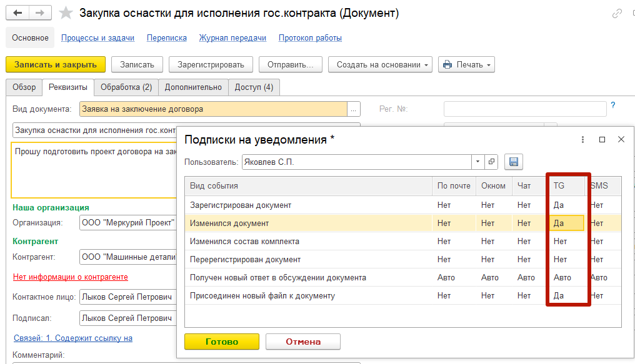Go forward with the right arrow button
This screenshot has height=364, width=635.
40,13
